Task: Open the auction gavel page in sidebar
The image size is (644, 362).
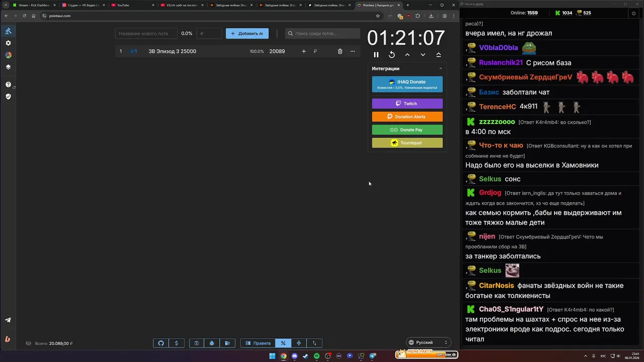Action: tap(8, 31)
